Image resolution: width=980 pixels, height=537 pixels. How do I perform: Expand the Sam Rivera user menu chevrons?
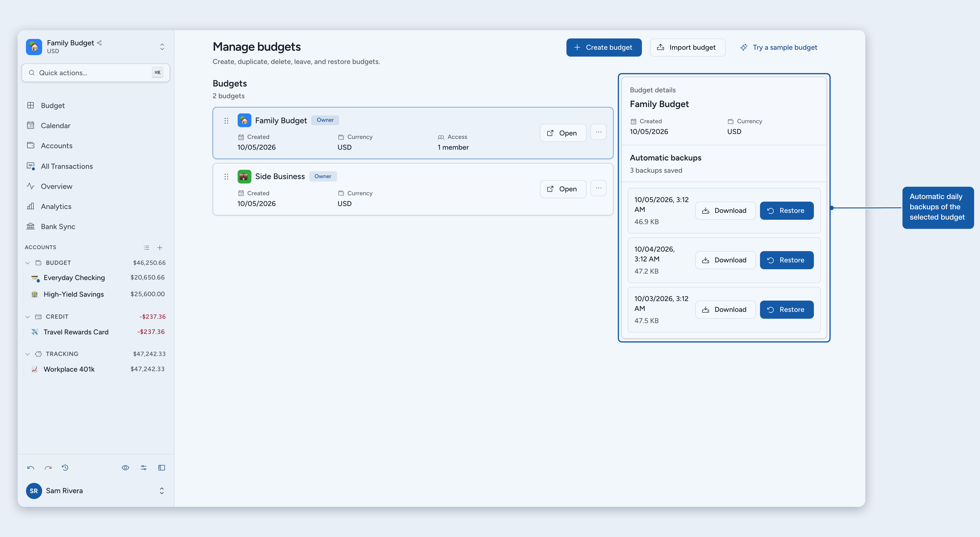coord(162,491)
